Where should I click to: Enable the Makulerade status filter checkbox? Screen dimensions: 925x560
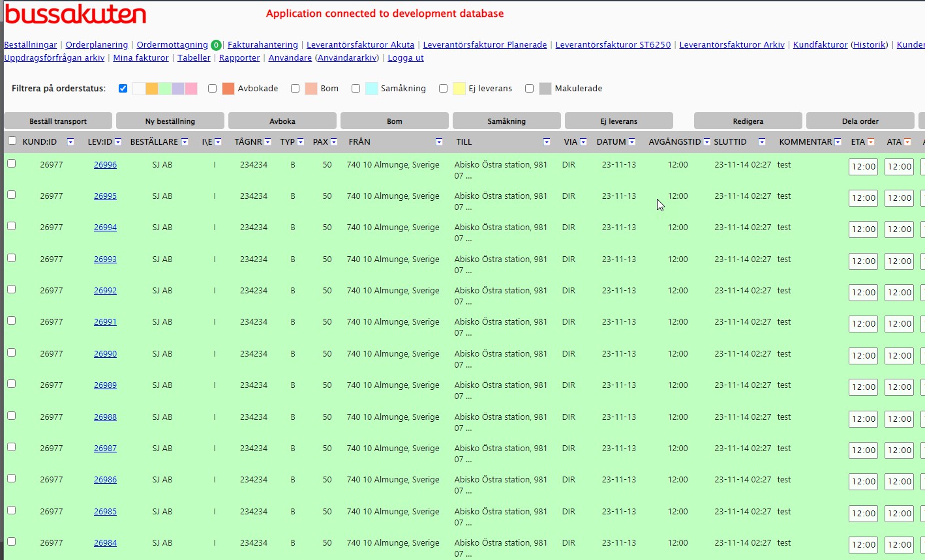[x=529, y=88]
